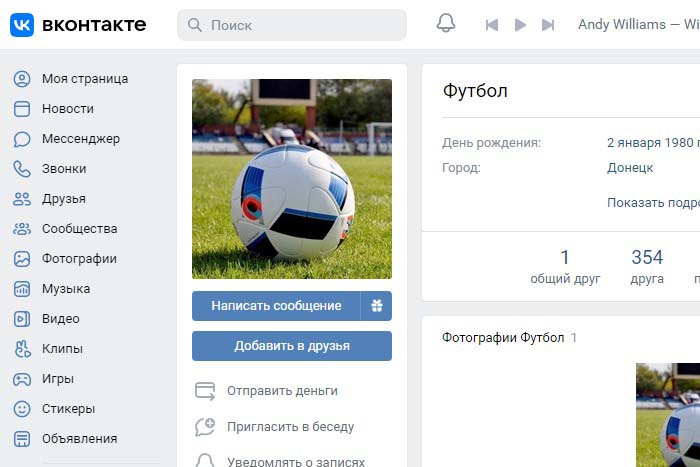The width and height of the screenshot is (700, 467).
Task: Click the Музыка icon in sidebar
Action: 22,289
